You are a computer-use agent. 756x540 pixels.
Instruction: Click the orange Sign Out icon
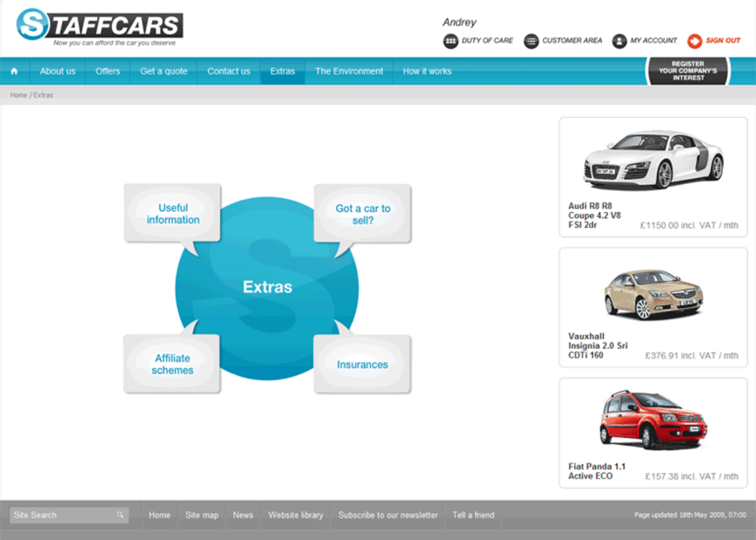694,41
